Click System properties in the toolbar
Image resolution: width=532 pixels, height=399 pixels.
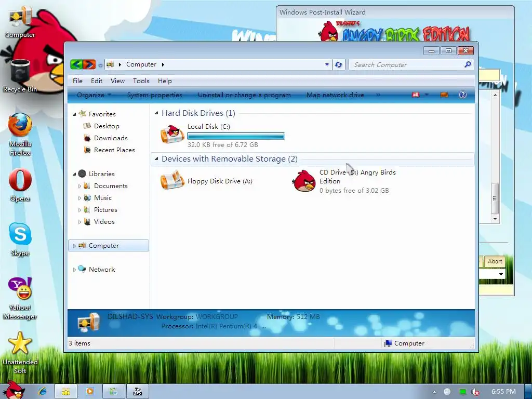[x=154, y=95]
